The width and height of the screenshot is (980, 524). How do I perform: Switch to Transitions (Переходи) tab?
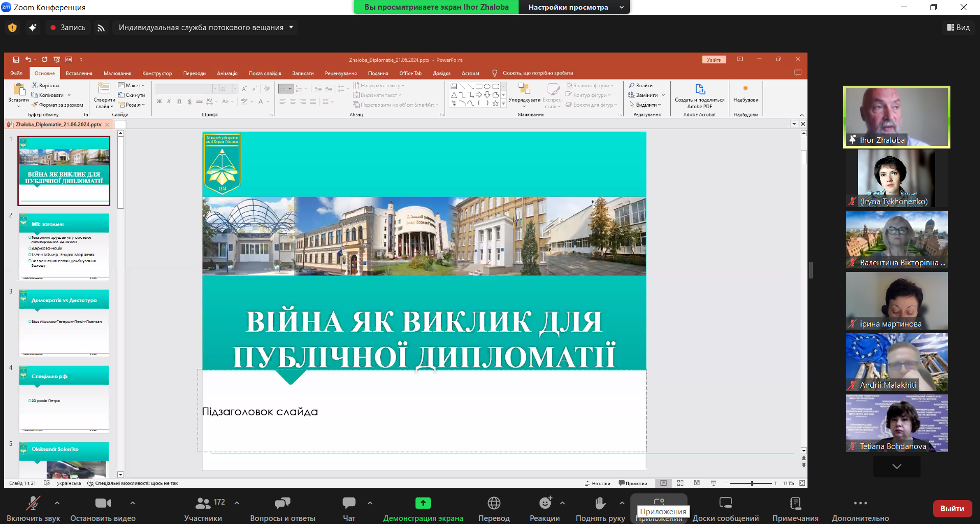click(194, 73)
